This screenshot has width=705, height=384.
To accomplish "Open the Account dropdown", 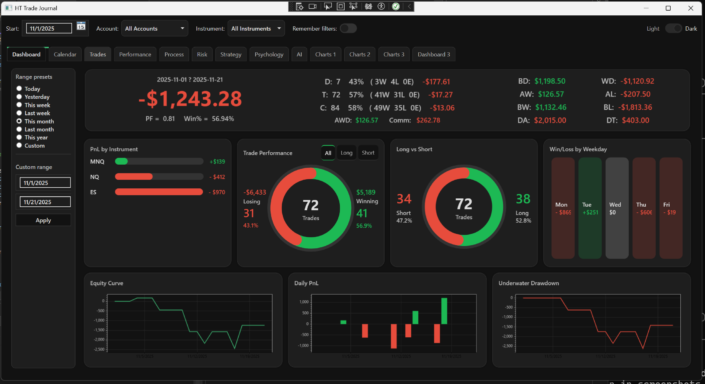I will pos(154,28).
